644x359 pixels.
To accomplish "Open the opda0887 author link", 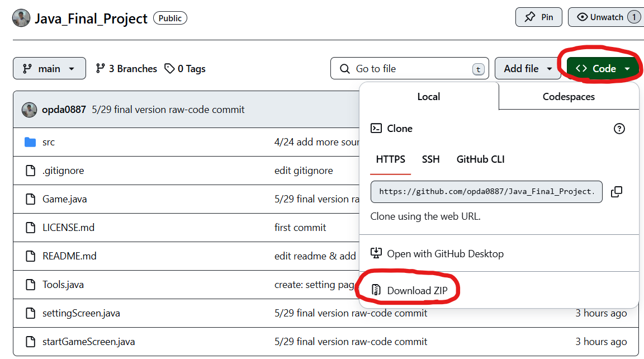I will [64, 110].
